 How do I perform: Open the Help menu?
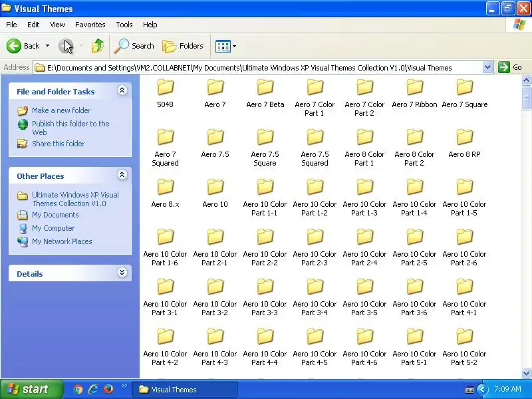coord(150,25)
